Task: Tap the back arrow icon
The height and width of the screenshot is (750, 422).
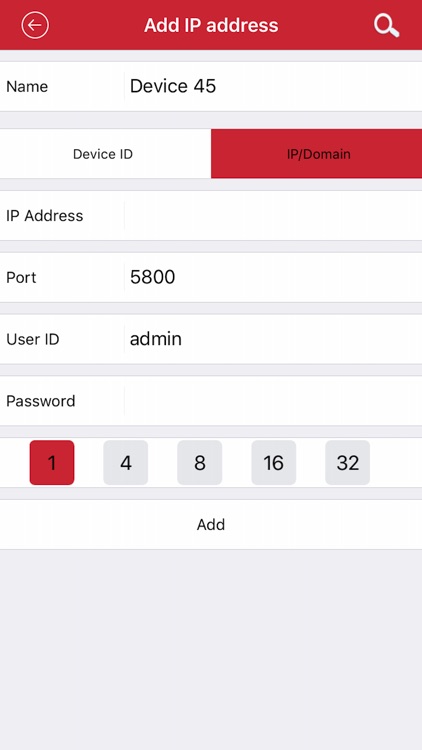Action: pyautogui.click(x=35, y=25)
